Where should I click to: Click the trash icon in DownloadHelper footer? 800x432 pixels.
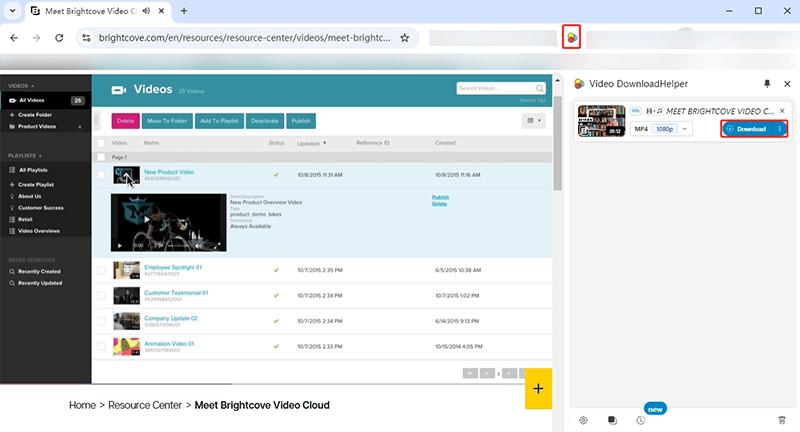coord(781,420)
